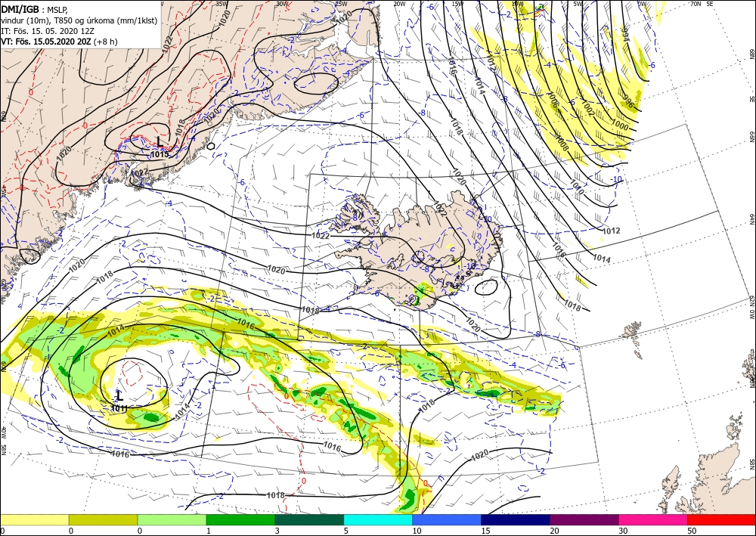This screenshot has width=756, height=536.
Task: Click the 25W longitude label
Action: tap(341, 4)
